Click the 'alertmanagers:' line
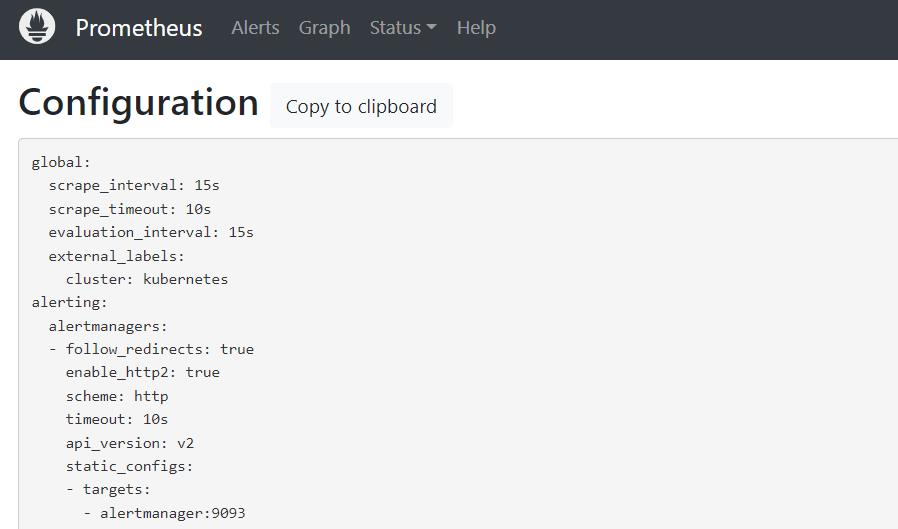898x529 pixels. point(108,326)
